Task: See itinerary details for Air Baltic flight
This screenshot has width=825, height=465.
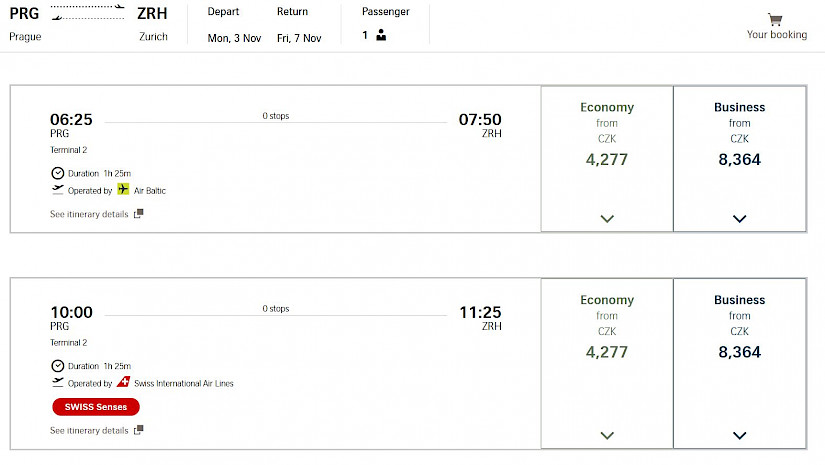Action: click(89, 214)
